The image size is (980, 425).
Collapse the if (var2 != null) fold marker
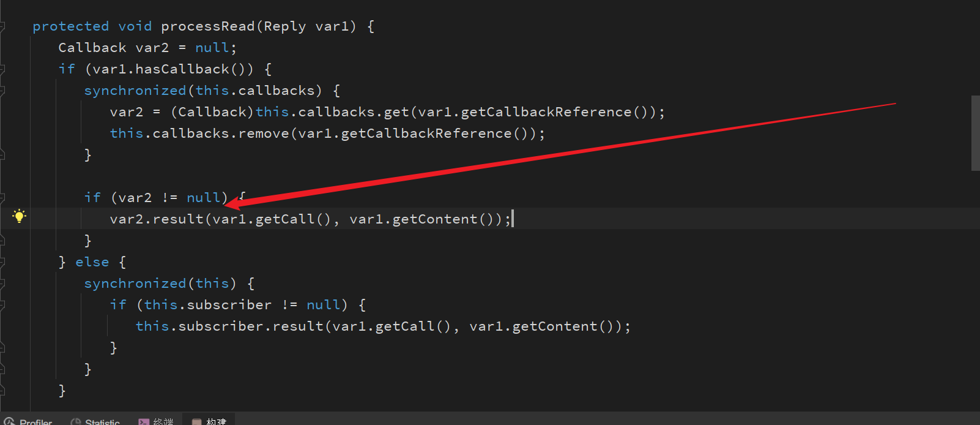pos(2,198)
